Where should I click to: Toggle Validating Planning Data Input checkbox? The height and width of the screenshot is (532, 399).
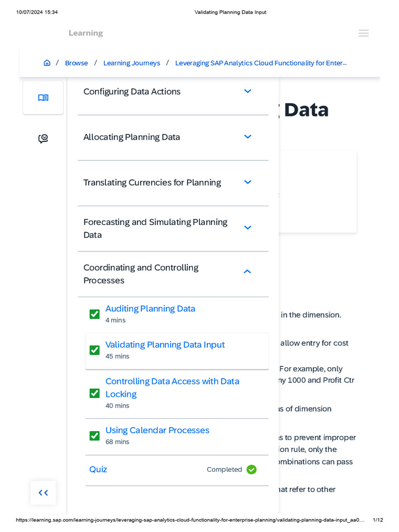95,350
